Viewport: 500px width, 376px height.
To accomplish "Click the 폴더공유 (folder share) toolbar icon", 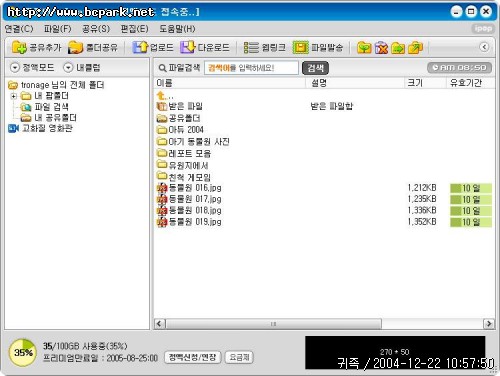I will pyautogui.click(x=75, y=47).
